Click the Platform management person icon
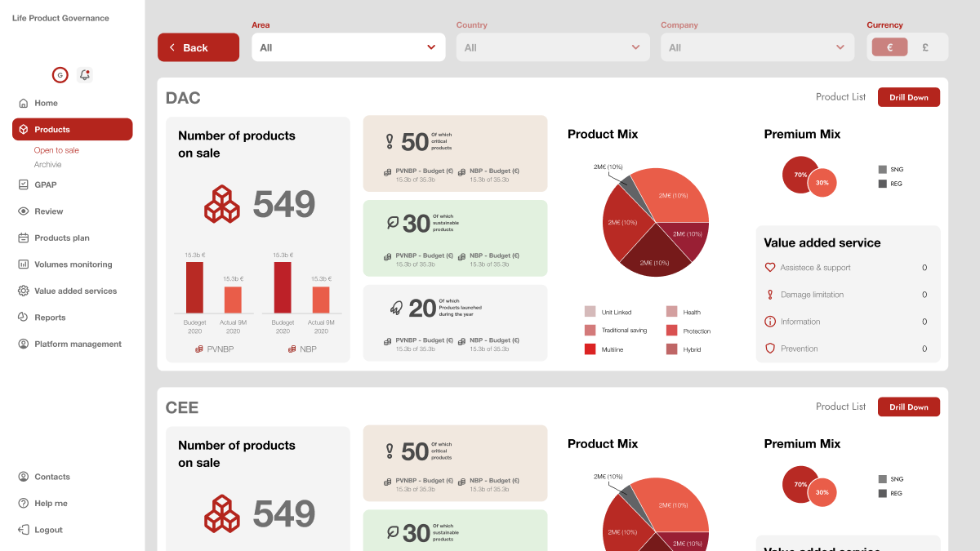The width and height of the screenshot is (980, 551). [23, 344]
